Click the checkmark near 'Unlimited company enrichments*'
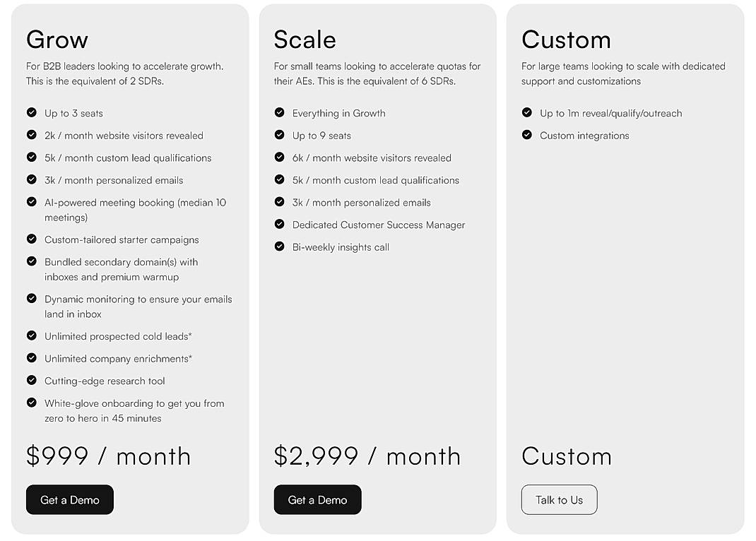756x541 pixels. (x=31, y=358)
